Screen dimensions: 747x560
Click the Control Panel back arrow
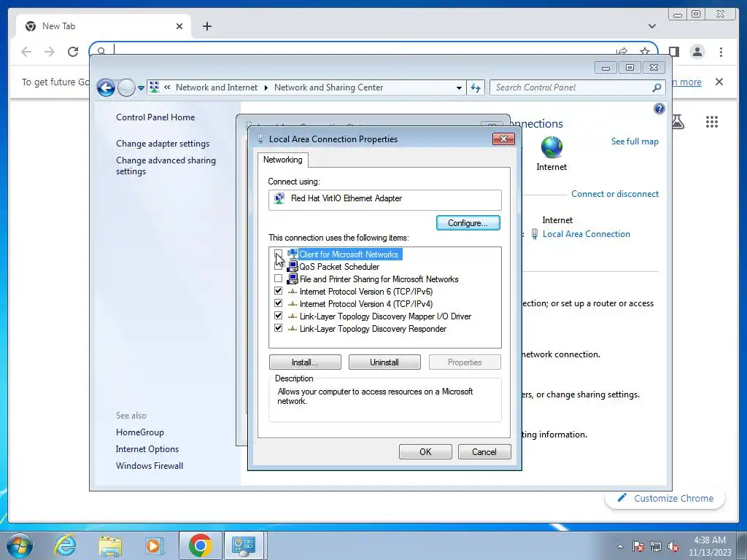coord(106,87)
